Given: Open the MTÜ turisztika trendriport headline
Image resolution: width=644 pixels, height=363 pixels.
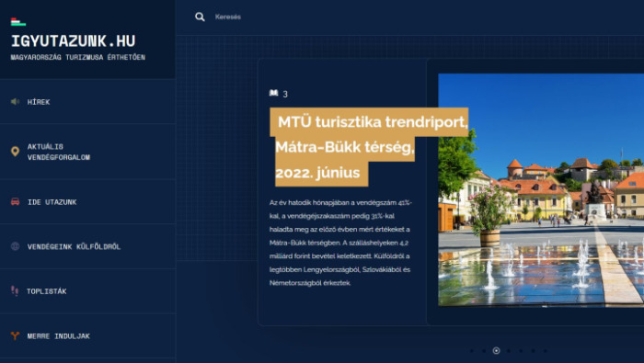Looking at the screenshot, I should click(x=369, y=147).
